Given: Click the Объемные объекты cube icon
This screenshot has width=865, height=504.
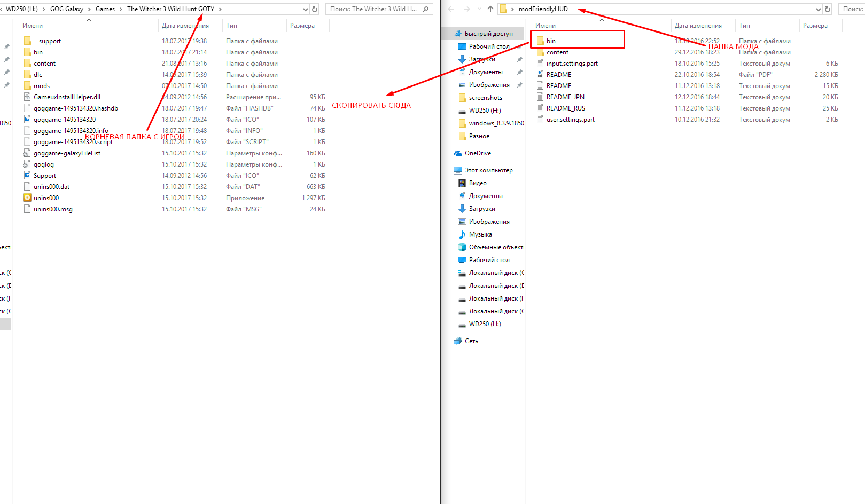Looking at the screenshot, I should tap(462, 247).
